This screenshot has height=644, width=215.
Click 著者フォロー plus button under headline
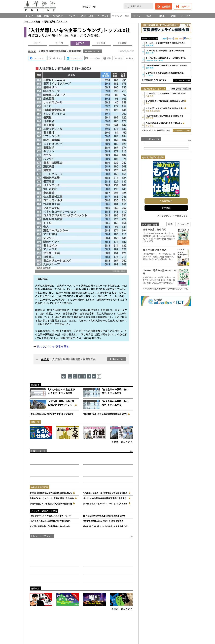(92, 51)
